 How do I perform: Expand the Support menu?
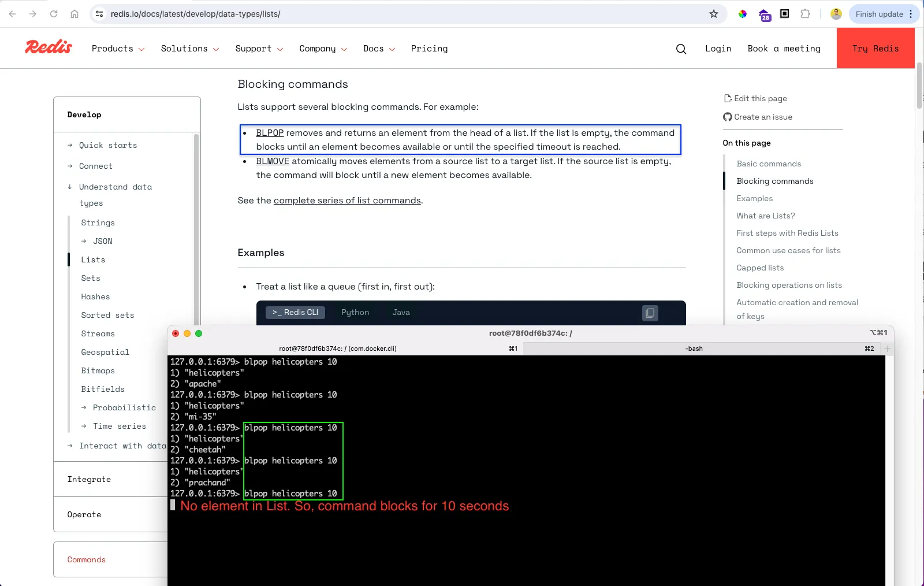point(259,49)
